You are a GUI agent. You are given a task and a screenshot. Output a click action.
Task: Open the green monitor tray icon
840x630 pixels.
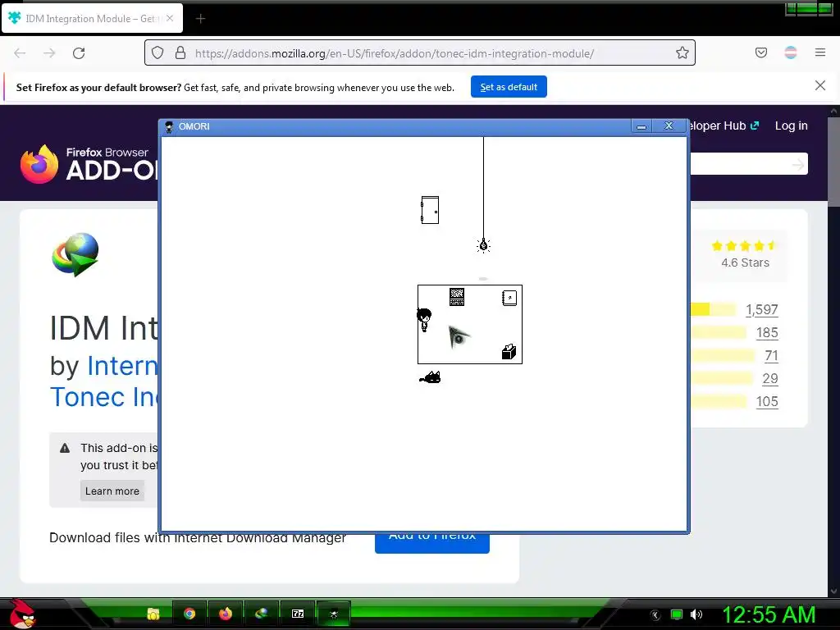click(x=677, y=614)
